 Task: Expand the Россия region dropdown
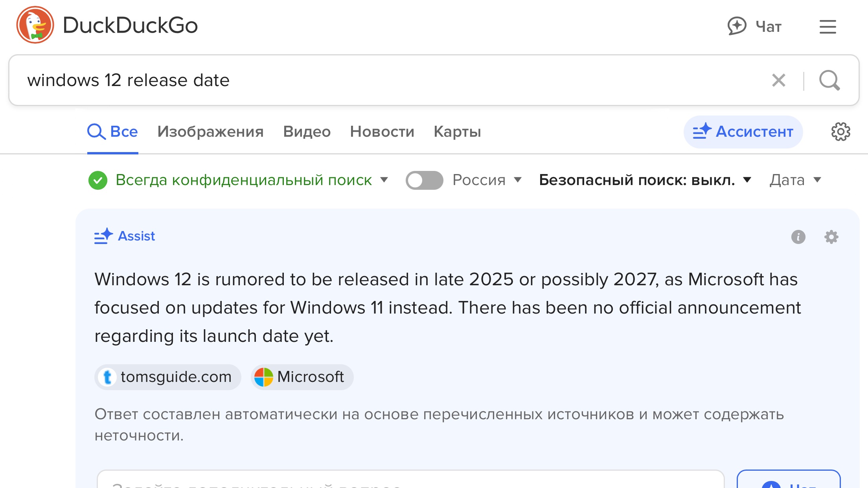coord(487,180)
